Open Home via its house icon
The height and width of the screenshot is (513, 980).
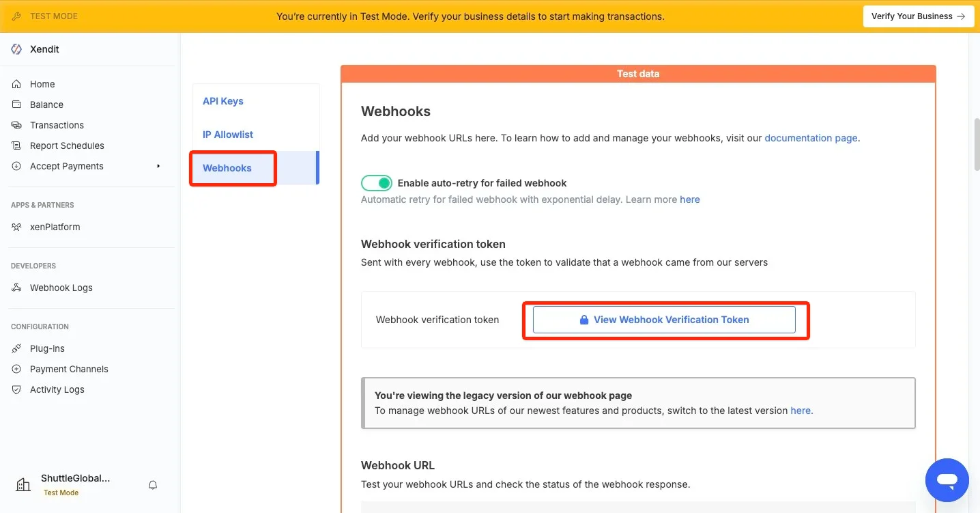(16, 84)
